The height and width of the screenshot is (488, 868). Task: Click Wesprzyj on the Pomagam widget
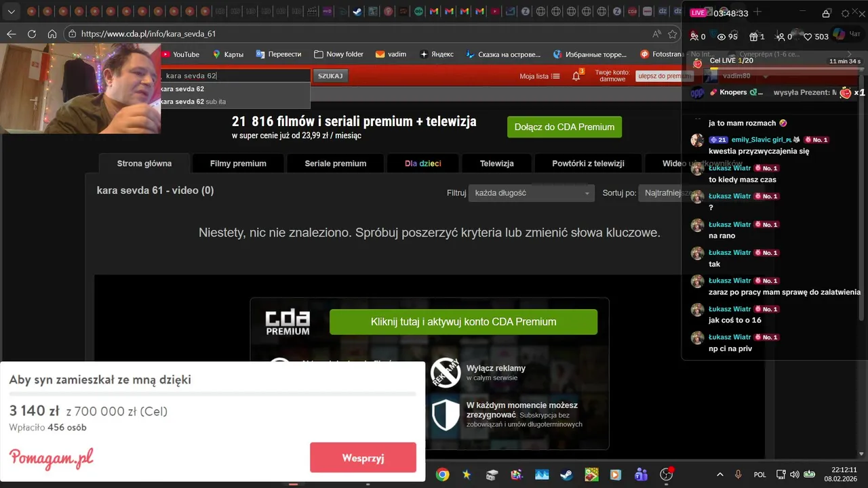(363, 457)
